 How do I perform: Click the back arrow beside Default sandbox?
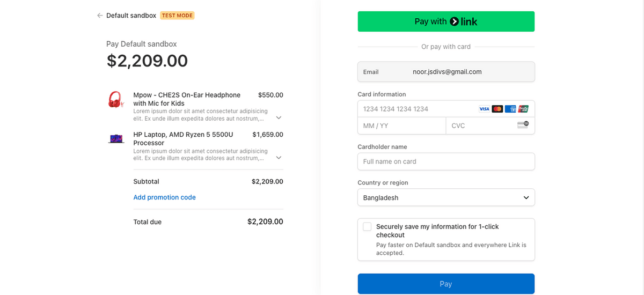pyautogui.click(x=100, y=16)
